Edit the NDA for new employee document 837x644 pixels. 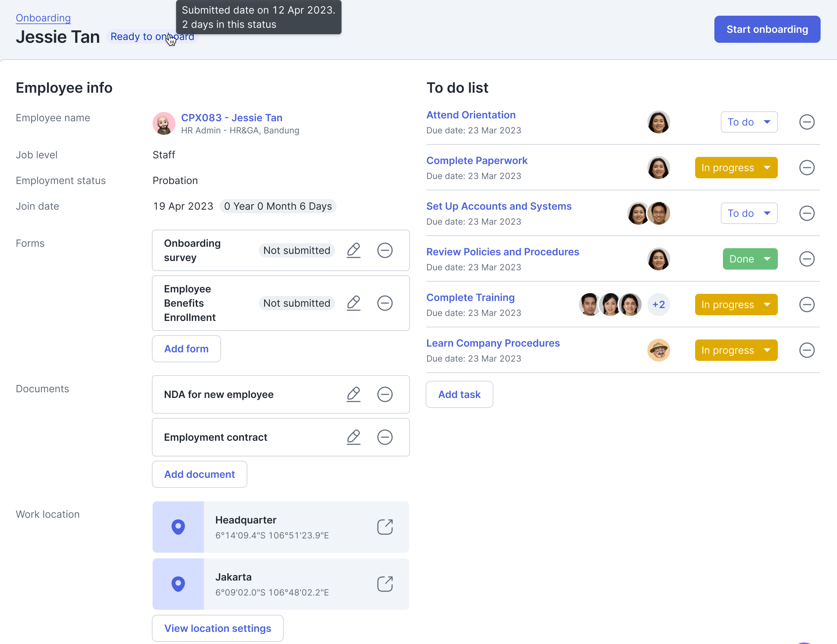coord(353,394)
